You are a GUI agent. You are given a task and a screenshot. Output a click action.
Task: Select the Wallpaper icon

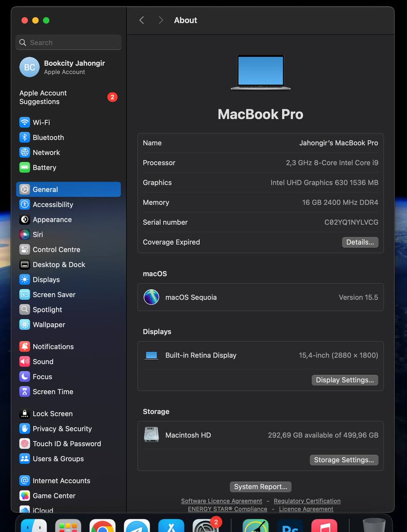(x=25, y=325)
